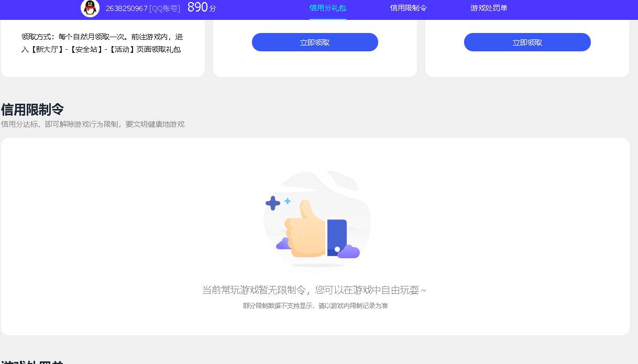Viewport: 638px width, 364px height.
Task: Switch to the 信用限制令 tab
Action: point(409,8)
